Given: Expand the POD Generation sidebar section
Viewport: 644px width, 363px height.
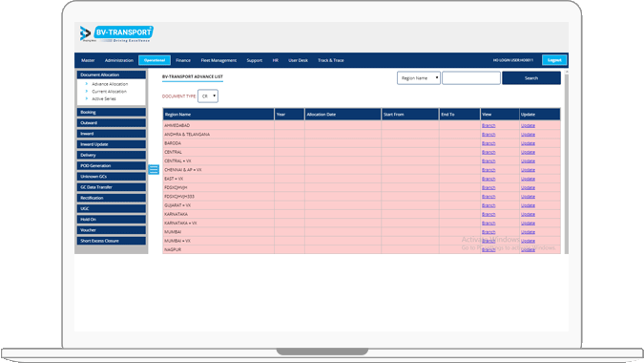Looking at the screenshot, I should tap(112, 165).
